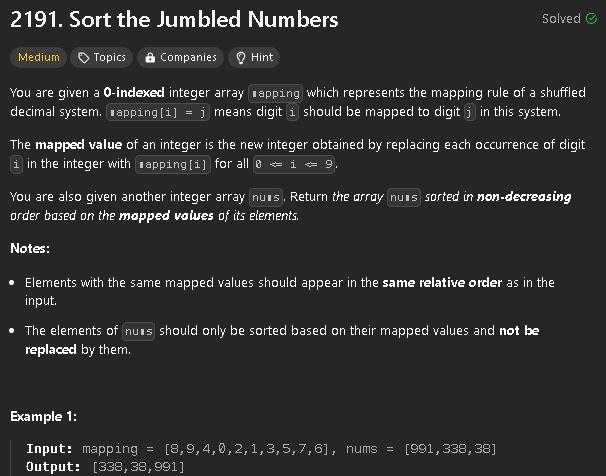The image size is (606, 476).
Task: Click the first nums code token before Return
Action: tap(266, 197)
